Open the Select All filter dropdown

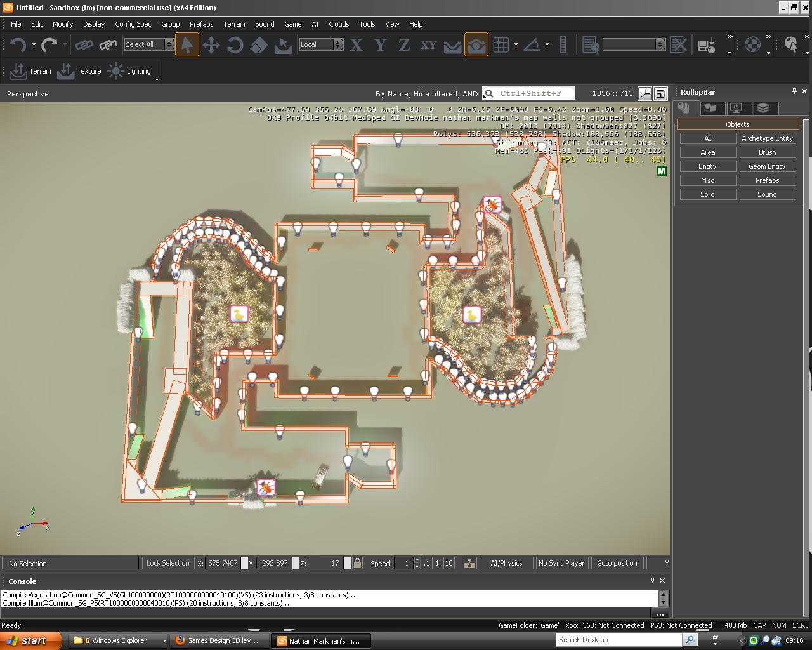(167, 44)
